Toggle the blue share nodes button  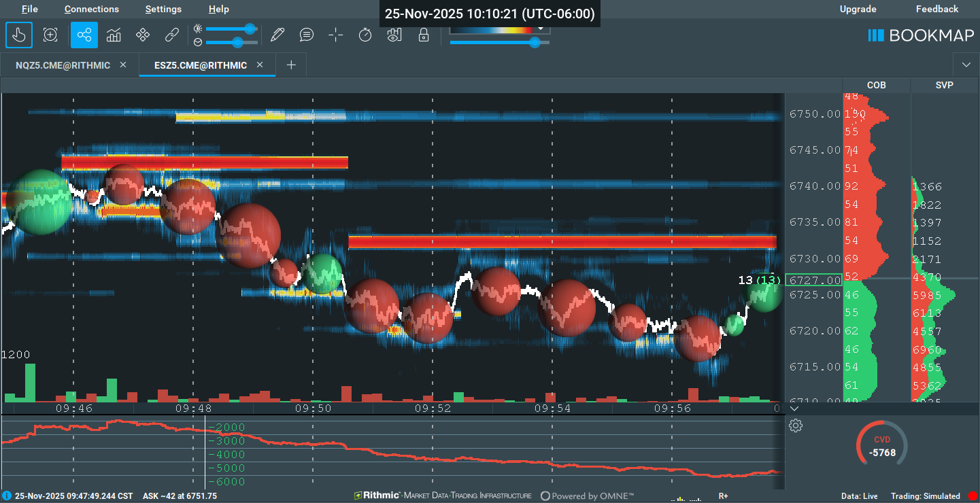click(84, 35)
